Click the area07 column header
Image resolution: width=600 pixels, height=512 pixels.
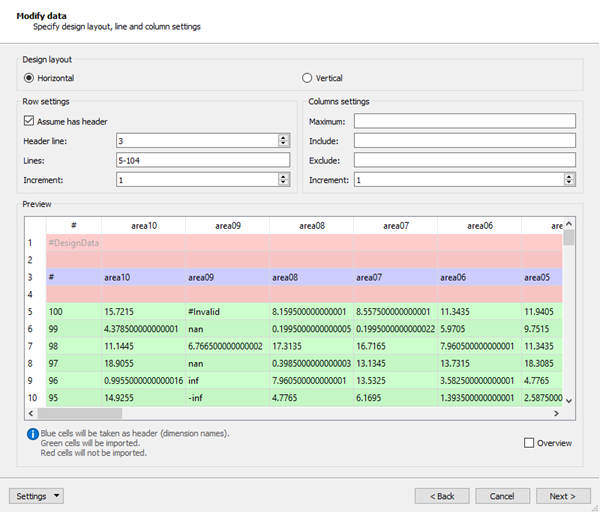396,226
